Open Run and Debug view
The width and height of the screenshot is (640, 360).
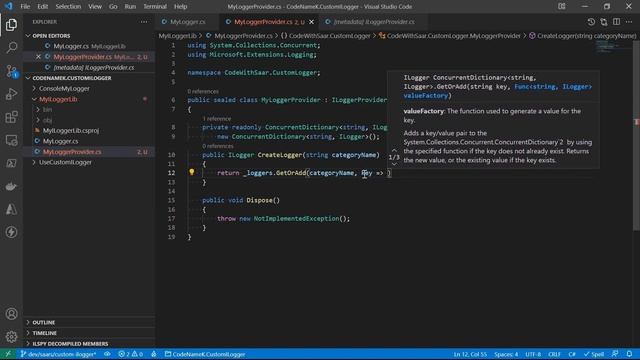pyautogui.click(x=11, y=94)
